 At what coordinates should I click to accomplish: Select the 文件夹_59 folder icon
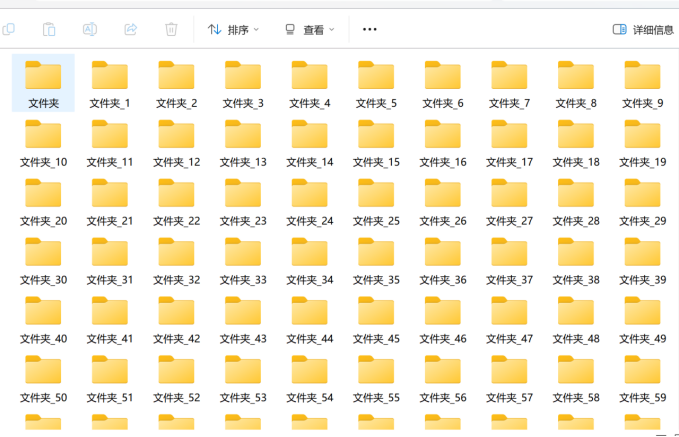(643, 369)
